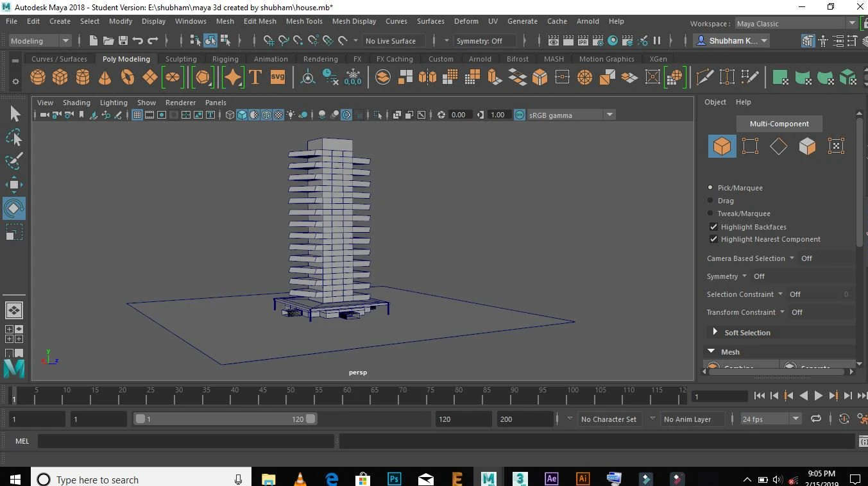Image resolution: width=868 pixels, height=486 pixels.
Task: Click the Type text tool shelf icon
Action: tap(255, 78)
